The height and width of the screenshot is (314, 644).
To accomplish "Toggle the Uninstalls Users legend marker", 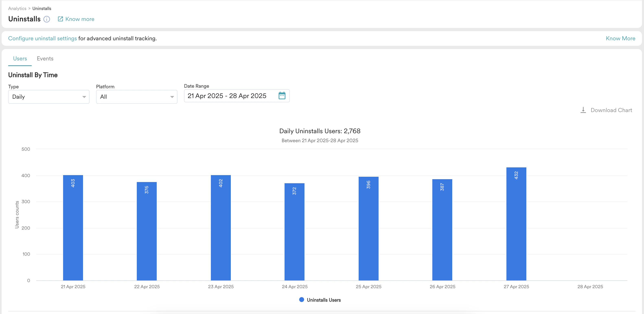I will tap(301, 300).
